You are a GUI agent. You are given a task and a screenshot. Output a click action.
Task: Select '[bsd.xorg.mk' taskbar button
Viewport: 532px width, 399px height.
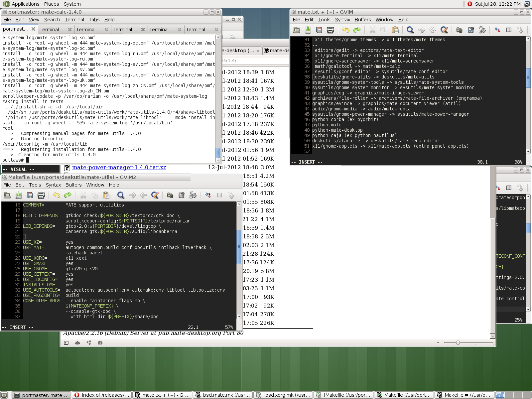pos(283,395)
